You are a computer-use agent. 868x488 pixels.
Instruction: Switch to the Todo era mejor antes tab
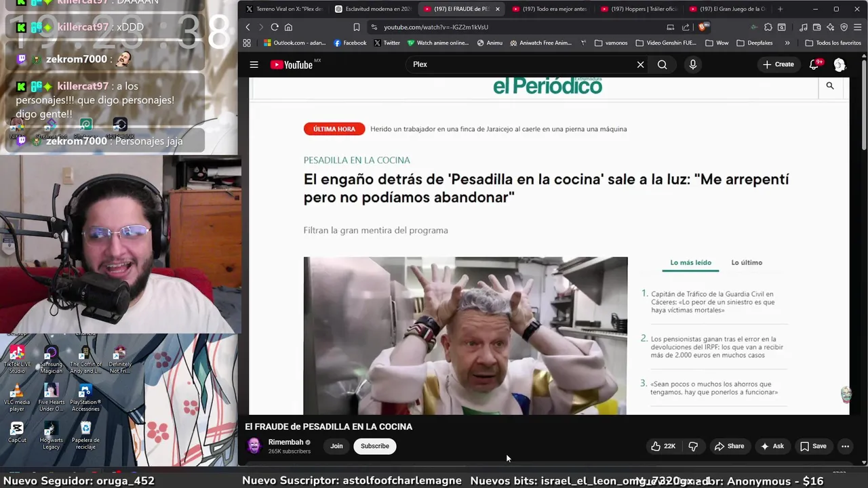[549, 9]
